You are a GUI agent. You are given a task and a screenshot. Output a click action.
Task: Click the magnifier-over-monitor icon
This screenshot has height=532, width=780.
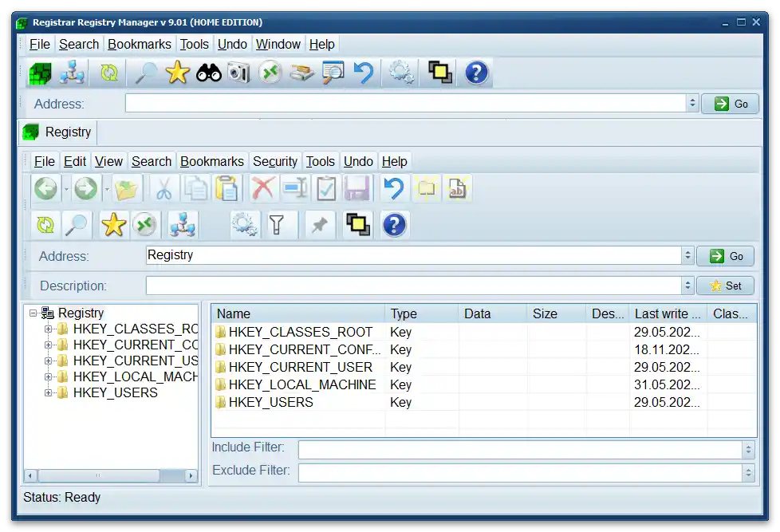pos(333,73)
